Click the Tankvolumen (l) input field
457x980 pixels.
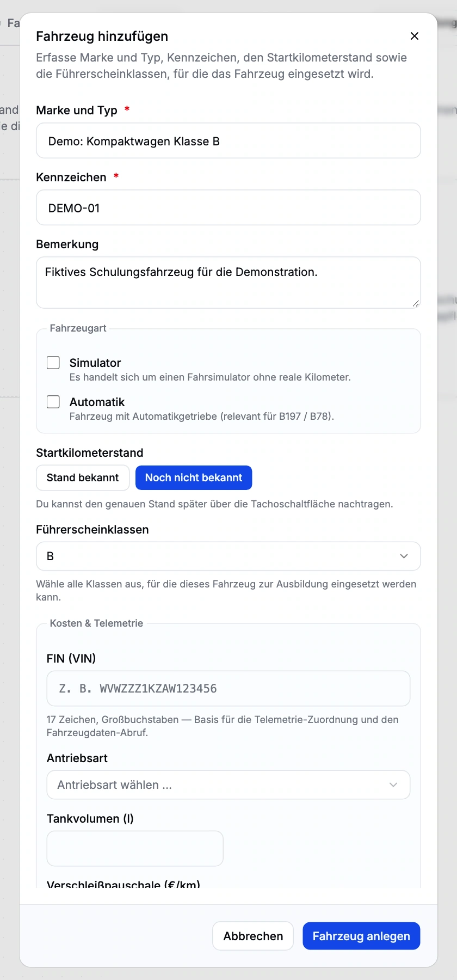point(135,848)
